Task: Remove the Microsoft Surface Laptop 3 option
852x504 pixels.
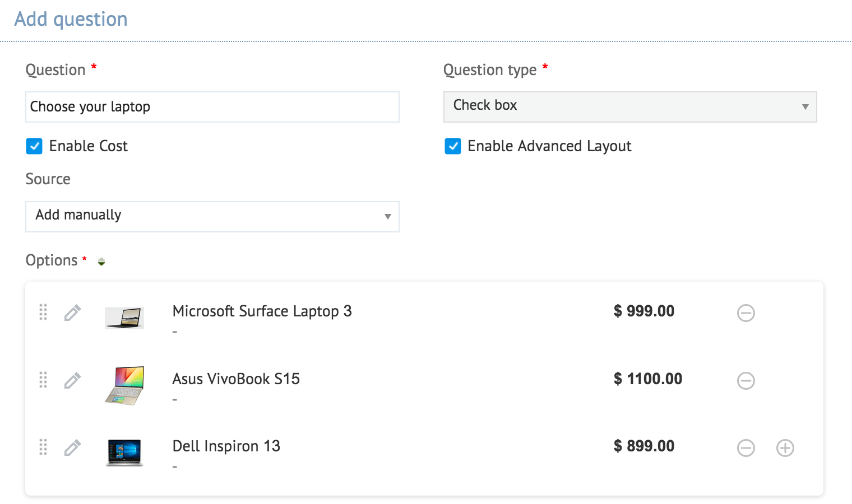Action: click(745, 313)
